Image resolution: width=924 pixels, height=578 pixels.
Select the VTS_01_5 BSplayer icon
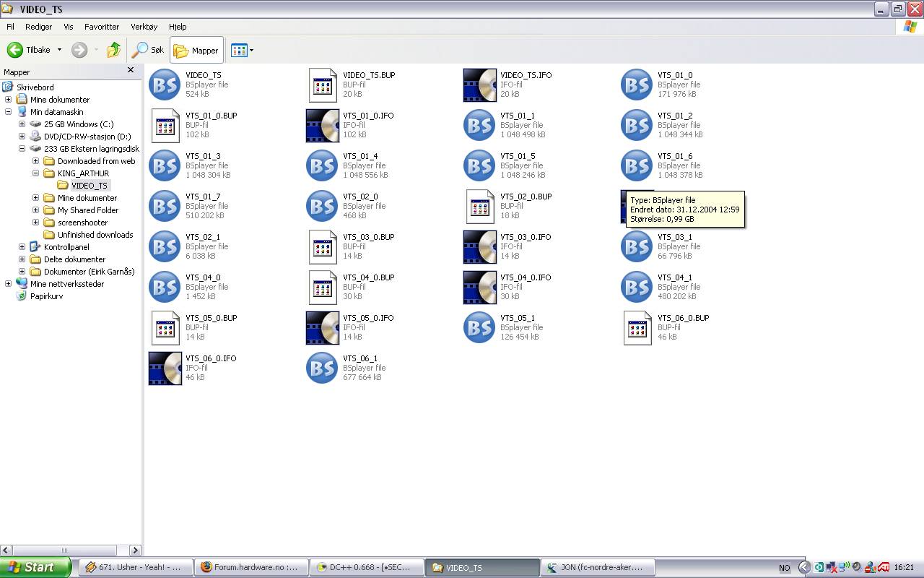pos(479,166)
